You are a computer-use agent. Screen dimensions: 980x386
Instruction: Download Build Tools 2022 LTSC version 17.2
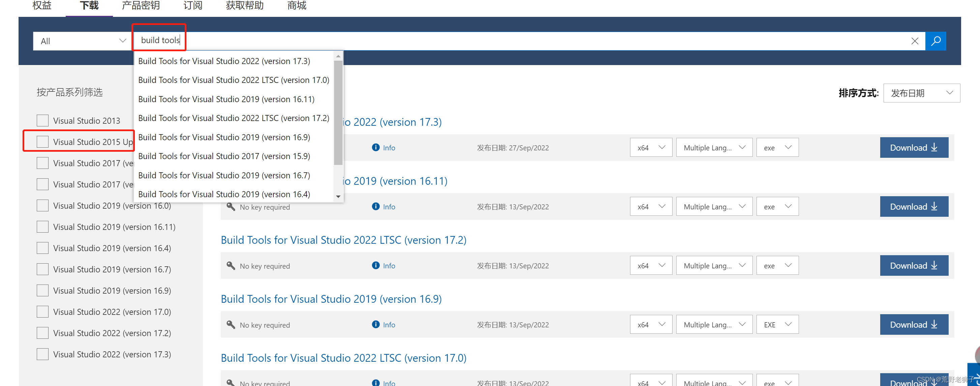coord(914,265)
